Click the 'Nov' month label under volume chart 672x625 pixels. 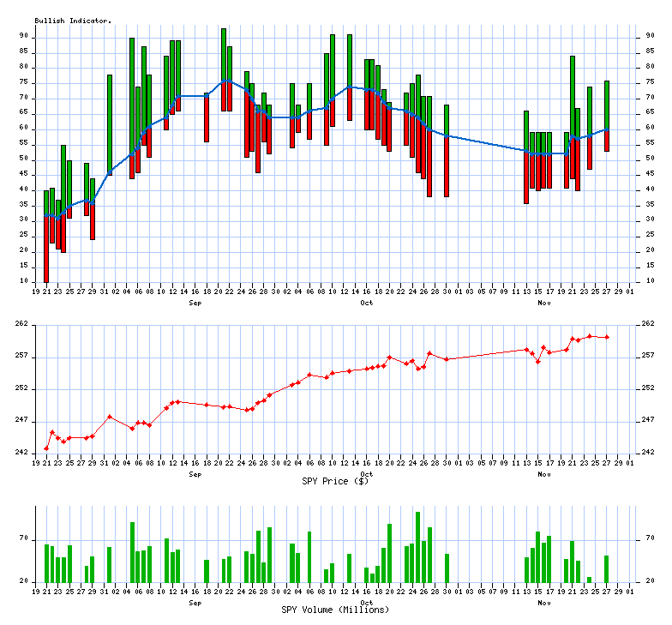[544, 603]
